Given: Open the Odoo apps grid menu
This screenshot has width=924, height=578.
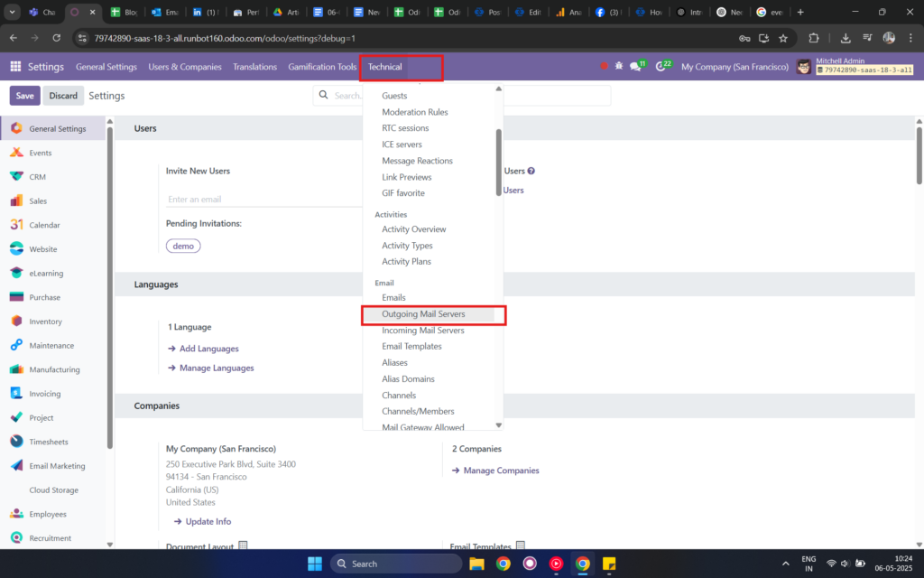Looking at the screenshot, I should point(15,67).
